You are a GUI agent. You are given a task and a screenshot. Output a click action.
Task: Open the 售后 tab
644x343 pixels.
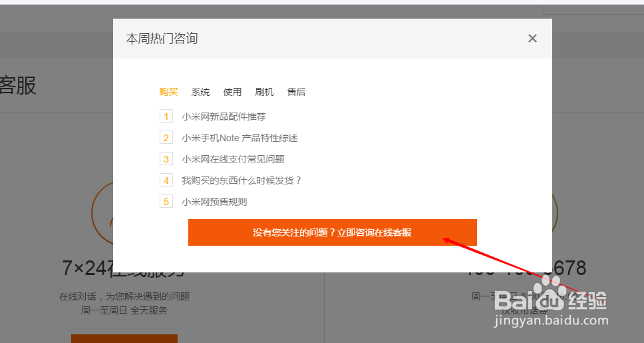pyautogui.click(x=296, y=92)
